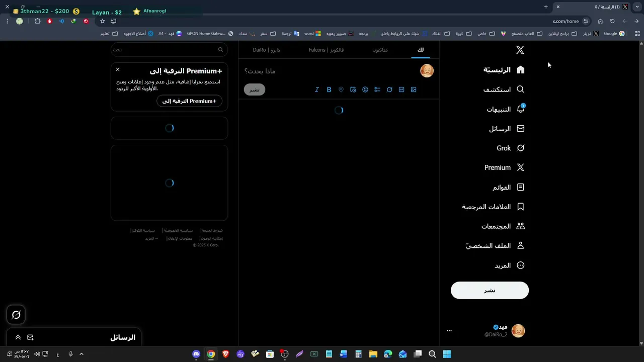Bookmark this page with star icon
The image size is (644, 362).
[x=103, y=21]
